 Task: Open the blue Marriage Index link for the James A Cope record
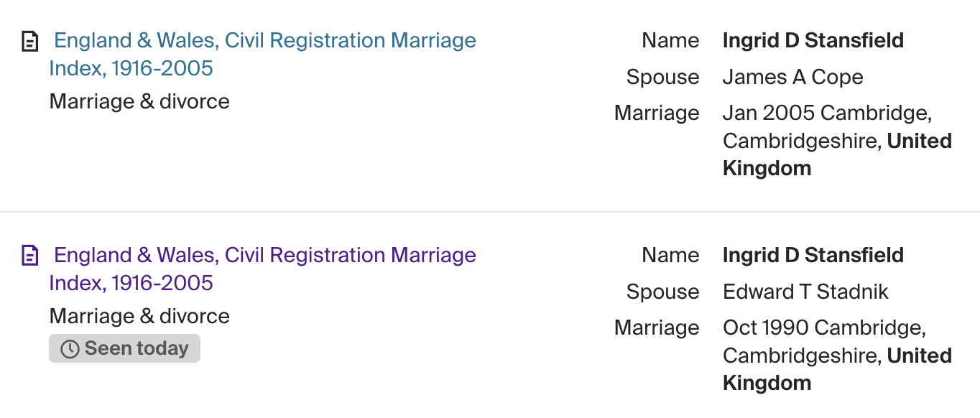[264, 41]
